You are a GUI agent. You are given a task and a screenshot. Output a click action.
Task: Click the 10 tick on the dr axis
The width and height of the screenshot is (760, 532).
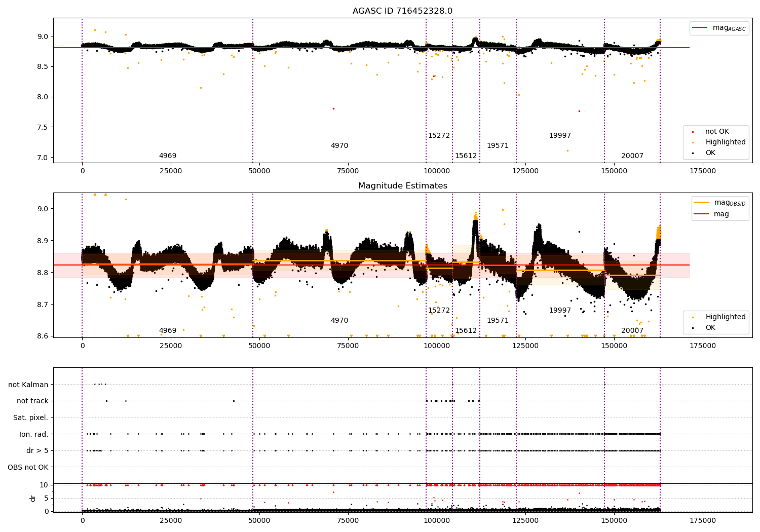[x=44, y=485]
